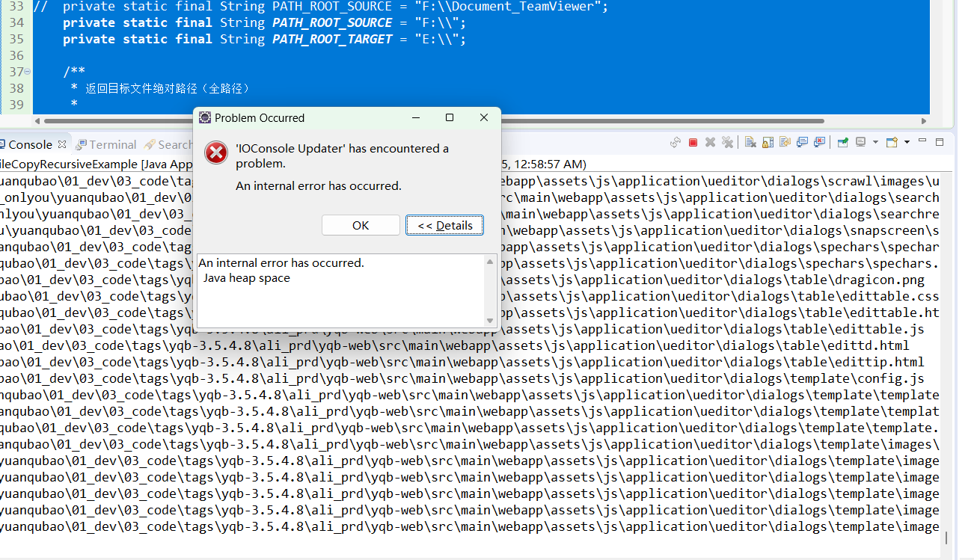This screenshot has height=560, width=974.
Task: Open the Open Console dropdown arrow
Action: point(906,142)
